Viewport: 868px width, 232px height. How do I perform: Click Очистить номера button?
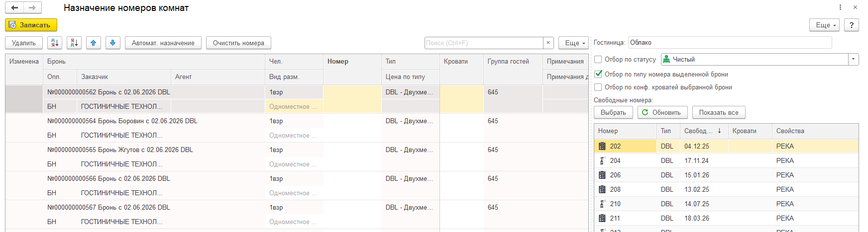[238, 43]
